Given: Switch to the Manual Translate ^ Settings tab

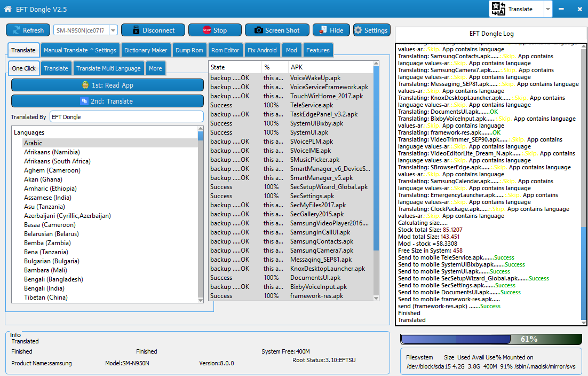Looking at the screenshot, I should click(80, 50).
